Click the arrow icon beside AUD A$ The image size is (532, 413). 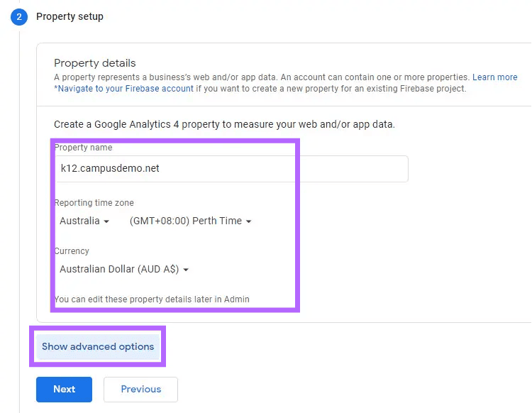[186, 270]
